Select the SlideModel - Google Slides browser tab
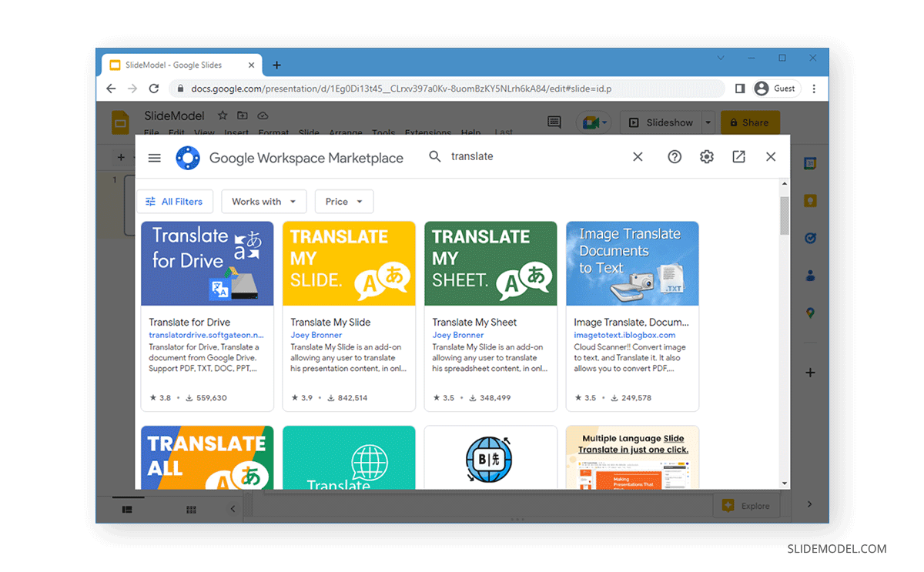924x572 pixels. tap(183, 65)
